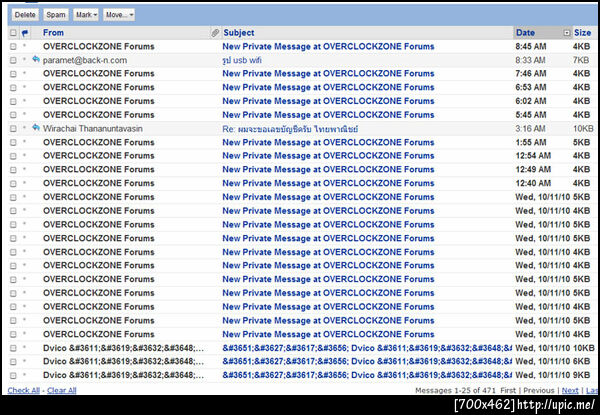Flag the 6:02 AM OVERCLOCKZONE message

coord(25,100)
